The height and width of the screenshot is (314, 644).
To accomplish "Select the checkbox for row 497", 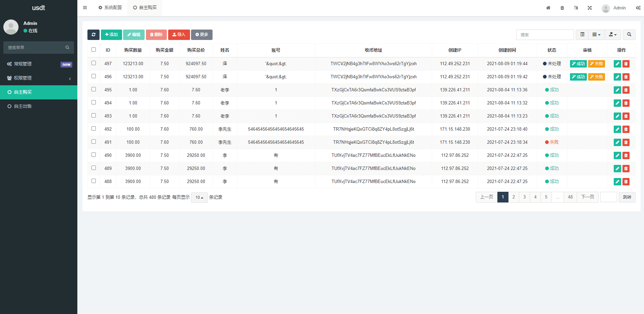I will [94, 63].
